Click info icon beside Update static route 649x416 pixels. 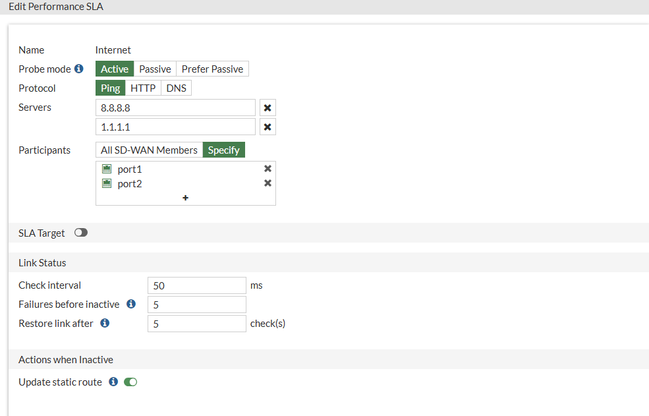[113, 382]
